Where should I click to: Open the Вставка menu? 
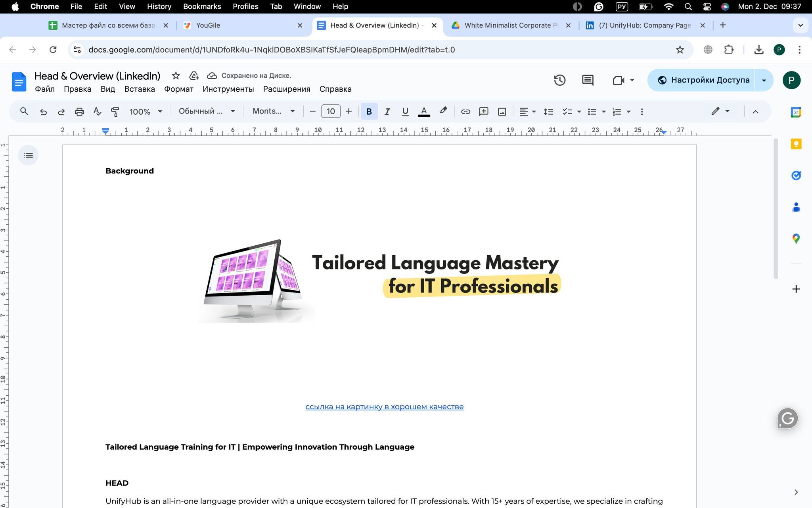coord(140,89)
